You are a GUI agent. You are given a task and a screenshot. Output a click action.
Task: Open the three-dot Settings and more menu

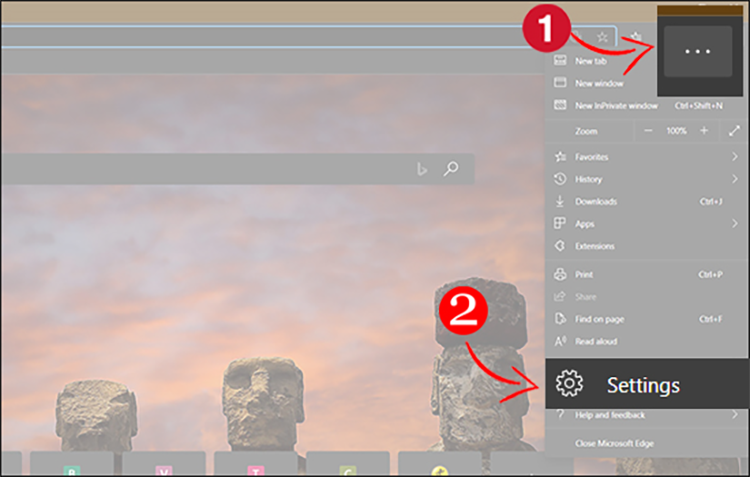coord(698,51)
